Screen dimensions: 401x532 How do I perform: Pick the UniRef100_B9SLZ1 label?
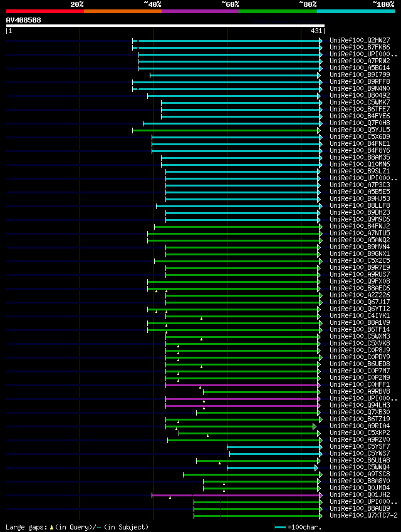[360, 171]
